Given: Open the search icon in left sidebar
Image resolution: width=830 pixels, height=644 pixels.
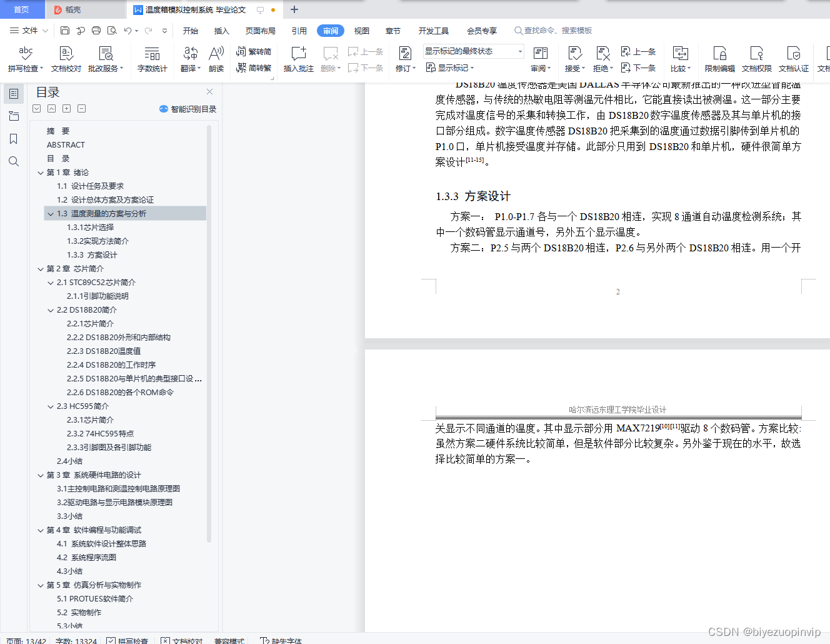Looking at the screenshot, I should 13,161.
